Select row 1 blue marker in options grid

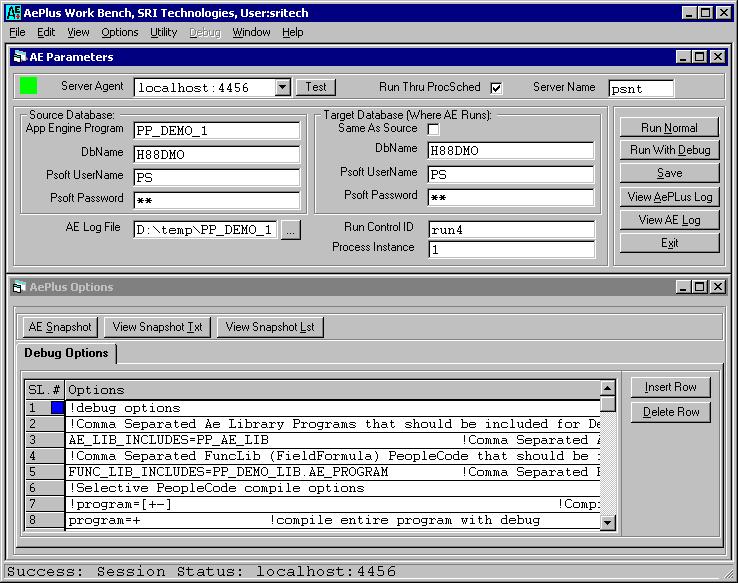pyautogui.click(x=57, y=408)
